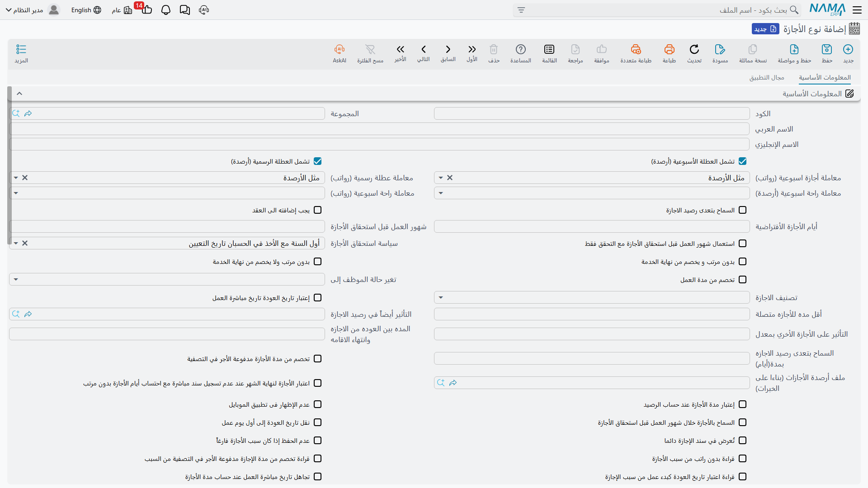Click the نسخة مماثله (Duplicate) icon
The height and width of the screenshot is (488, 868).
753,49
